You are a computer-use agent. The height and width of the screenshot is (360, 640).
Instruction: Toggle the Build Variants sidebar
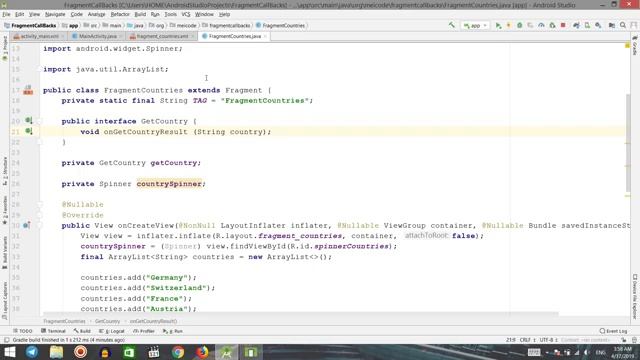[x=5, y=252]
